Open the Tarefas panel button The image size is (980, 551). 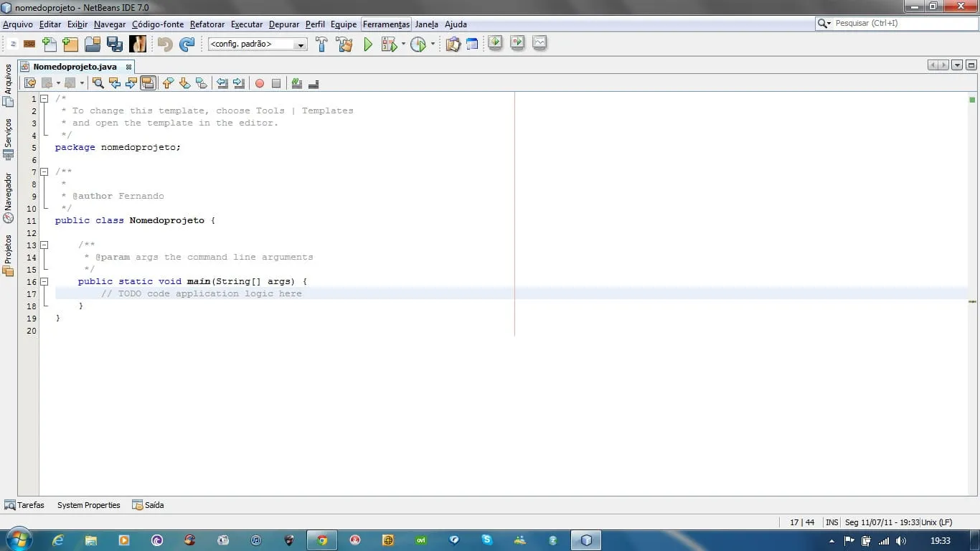pyautogui.click(x=24, y=505)
